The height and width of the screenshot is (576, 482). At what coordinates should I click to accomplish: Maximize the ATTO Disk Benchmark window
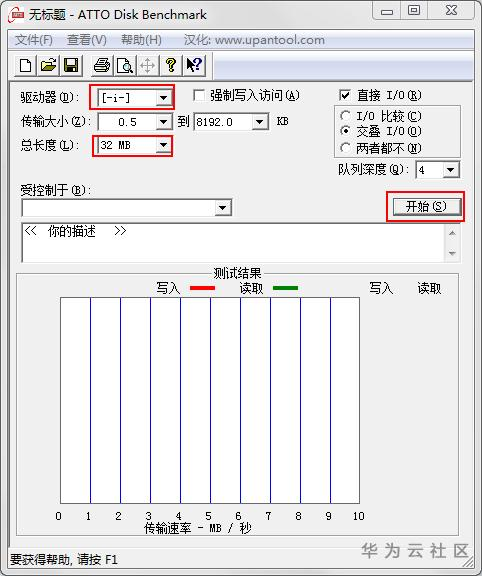point(414,11)
